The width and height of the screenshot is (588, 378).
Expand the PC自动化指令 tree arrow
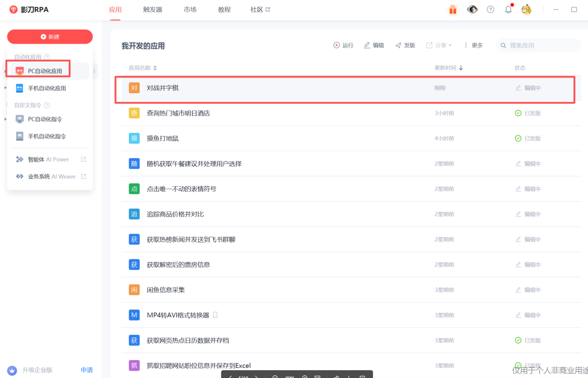pos(5,119)
